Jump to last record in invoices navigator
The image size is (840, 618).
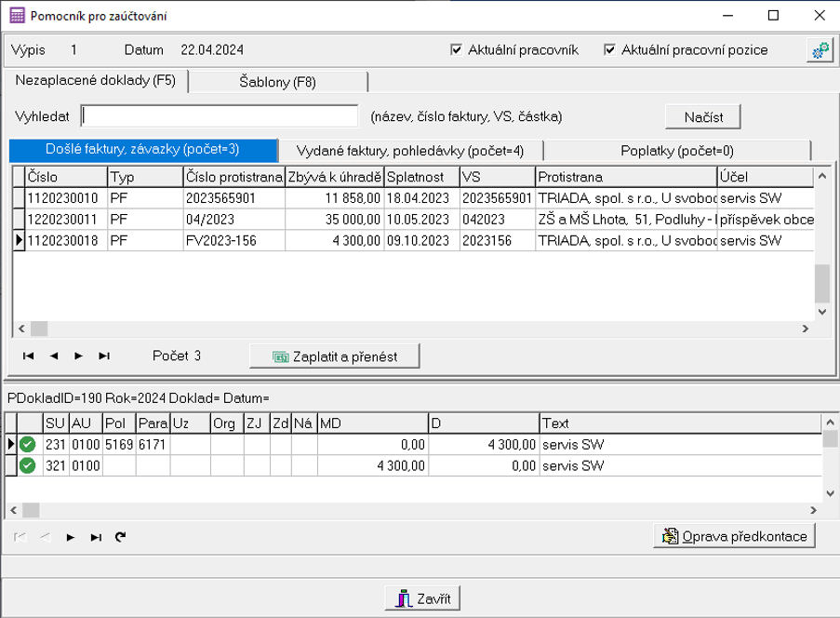click(x=104, y=356)
